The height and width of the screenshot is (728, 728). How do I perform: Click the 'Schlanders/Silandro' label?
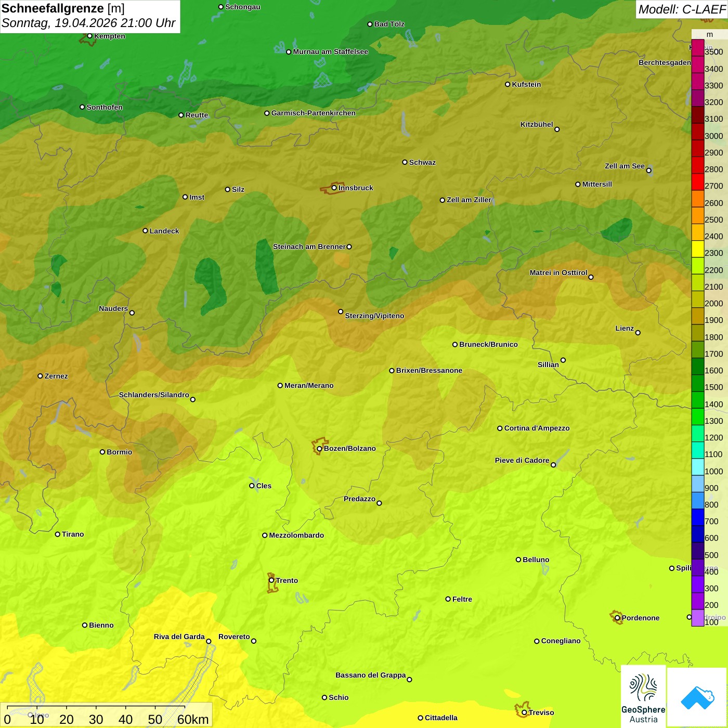154,395
